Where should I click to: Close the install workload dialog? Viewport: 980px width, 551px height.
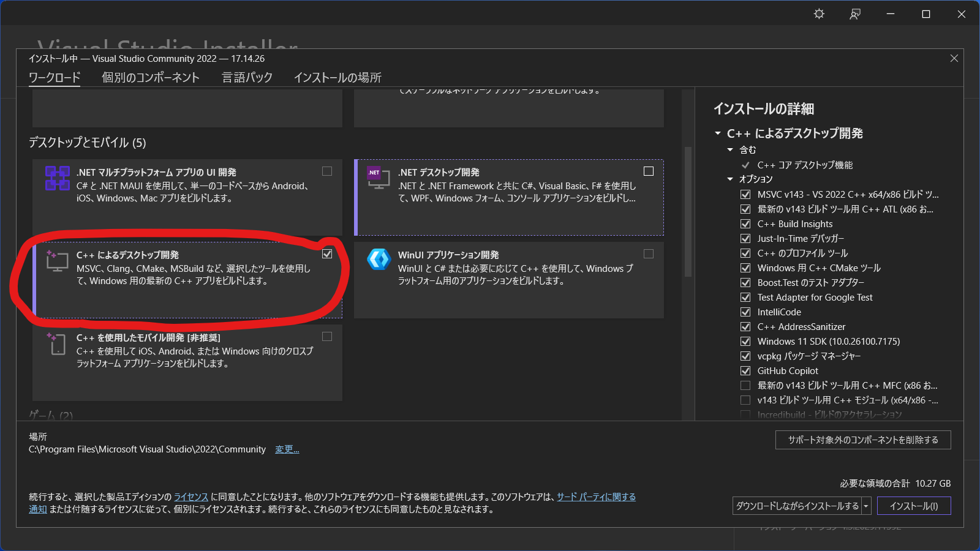tap(954, 58)
